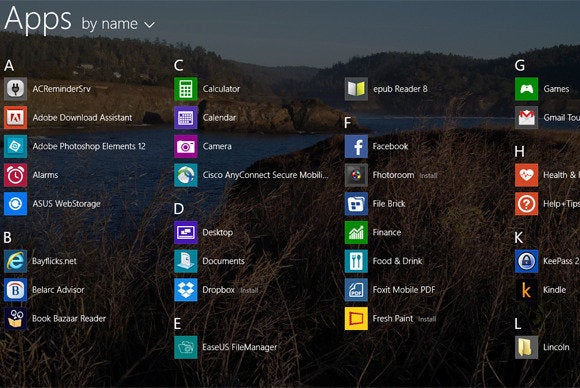Viewport: 580px width, 388px height.
Task: Select the letter K group header
Action: coord(519,237)
